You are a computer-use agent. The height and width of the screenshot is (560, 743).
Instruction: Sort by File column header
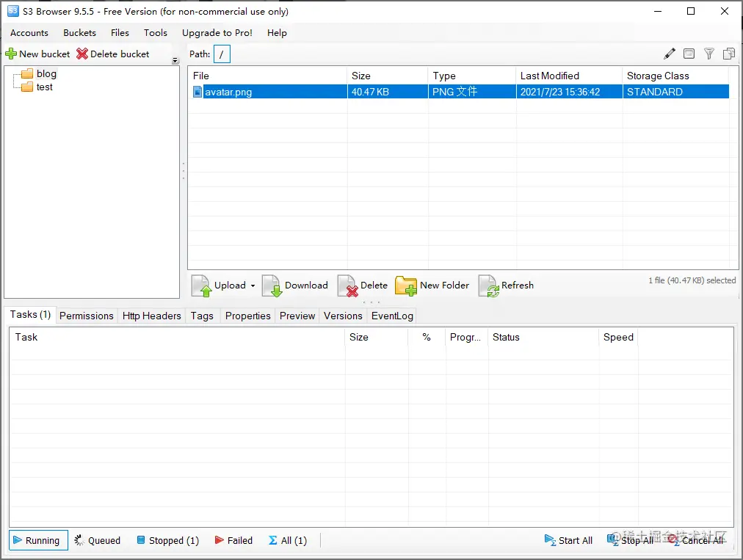click(268, 76)
